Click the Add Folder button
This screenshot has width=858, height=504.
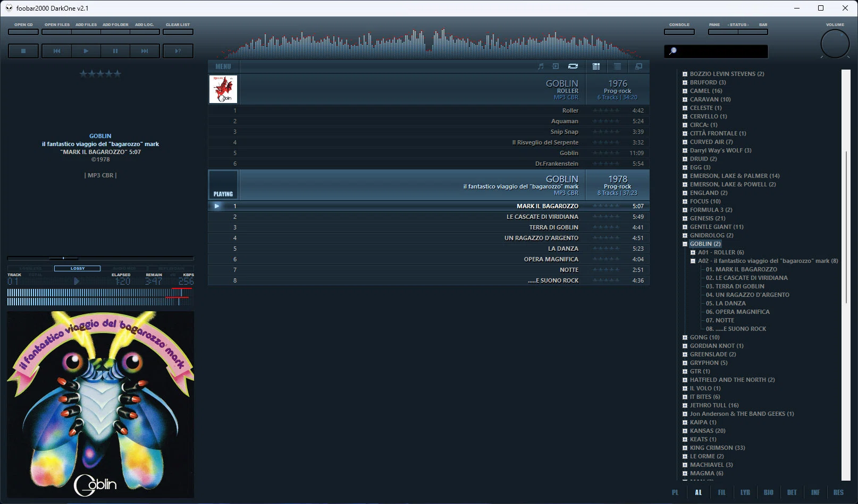tap(115, 32)
